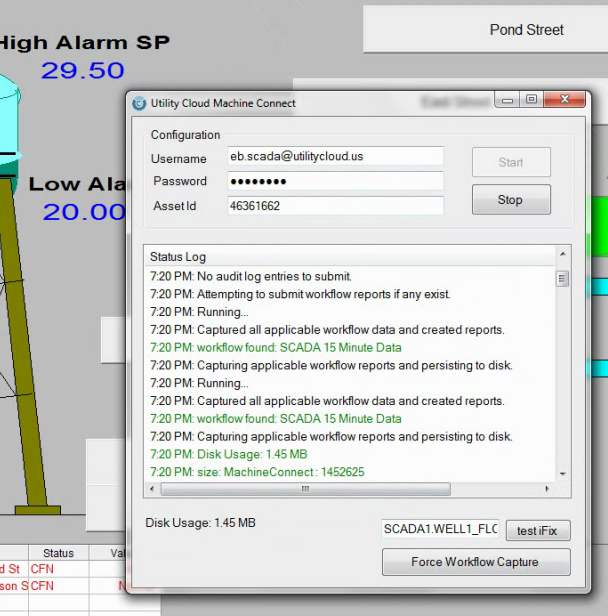Minimize the Utility Cloud Machine Connect window

pos(509,100)
